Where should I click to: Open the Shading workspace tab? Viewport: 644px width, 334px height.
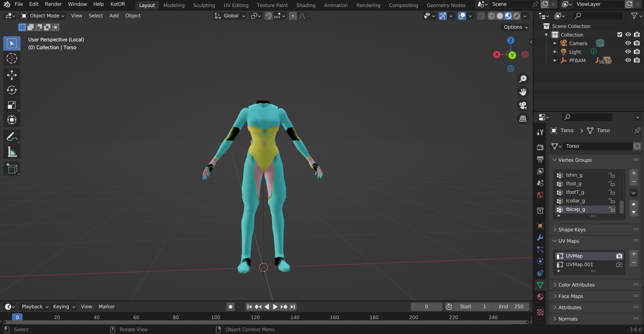point(305,5)
